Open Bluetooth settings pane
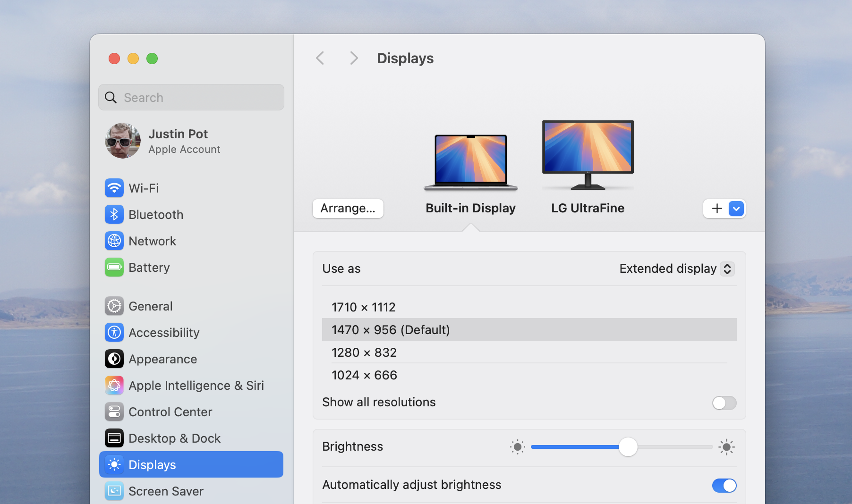Image resolution: width=852 pixels, height=504 pixels. point(191,214)
